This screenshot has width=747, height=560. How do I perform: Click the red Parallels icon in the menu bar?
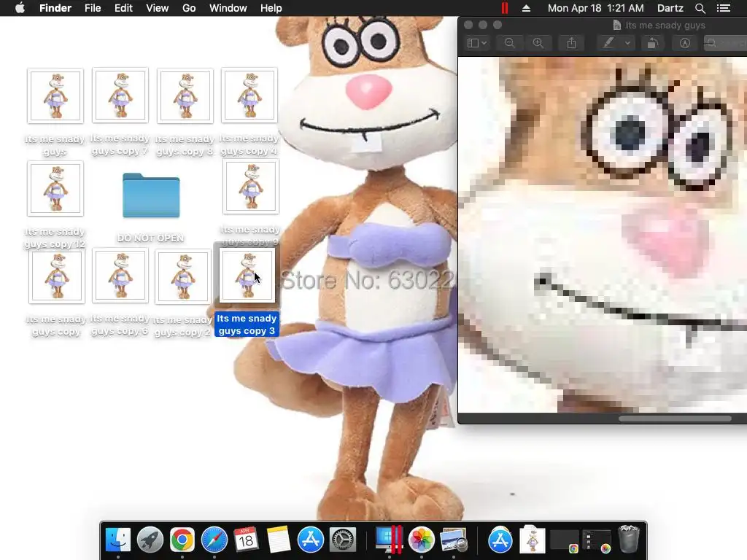(x=505, y=8)
